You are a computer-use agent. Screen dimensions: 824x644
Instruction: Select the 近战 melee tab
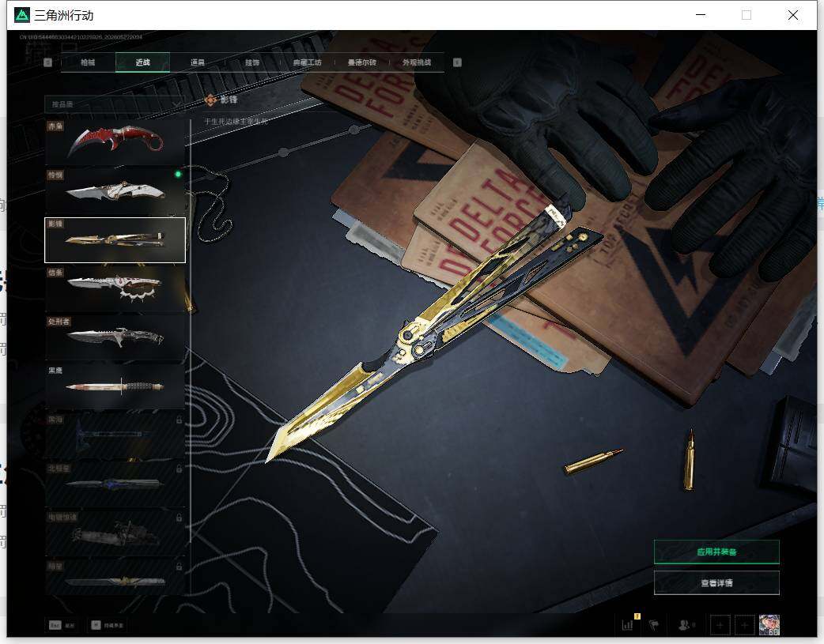coord(142,62)
